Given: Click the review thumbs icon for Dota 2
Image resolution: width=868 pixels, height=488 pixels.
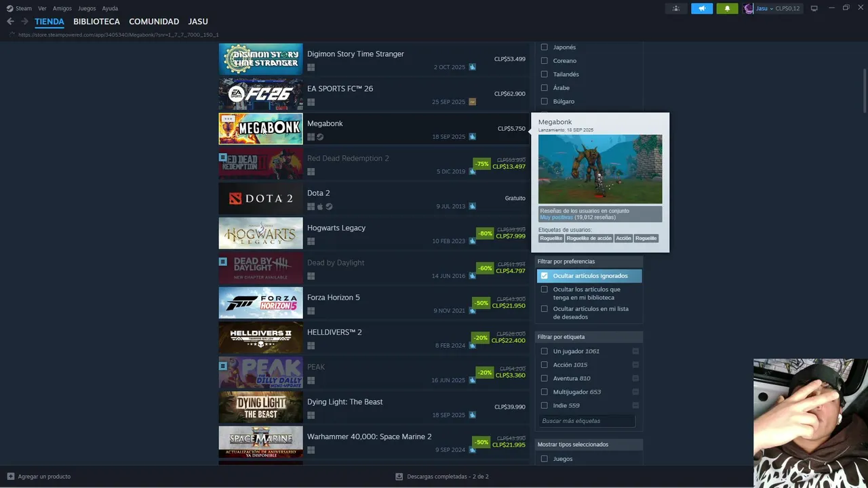Looking at the screenshot, I should (472, 207).
